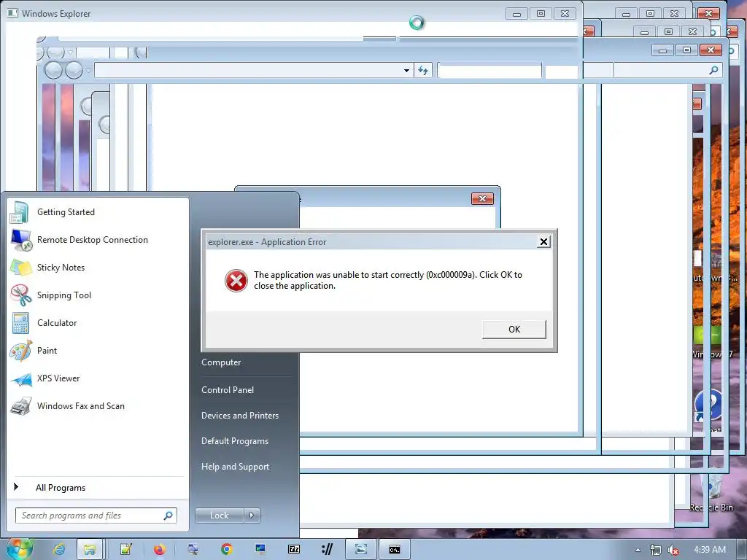The width and height of the screenshot is (747, 560).
Task: Open Windows Explorer folder icon on taskbar
Action: (x=90, y=550)
